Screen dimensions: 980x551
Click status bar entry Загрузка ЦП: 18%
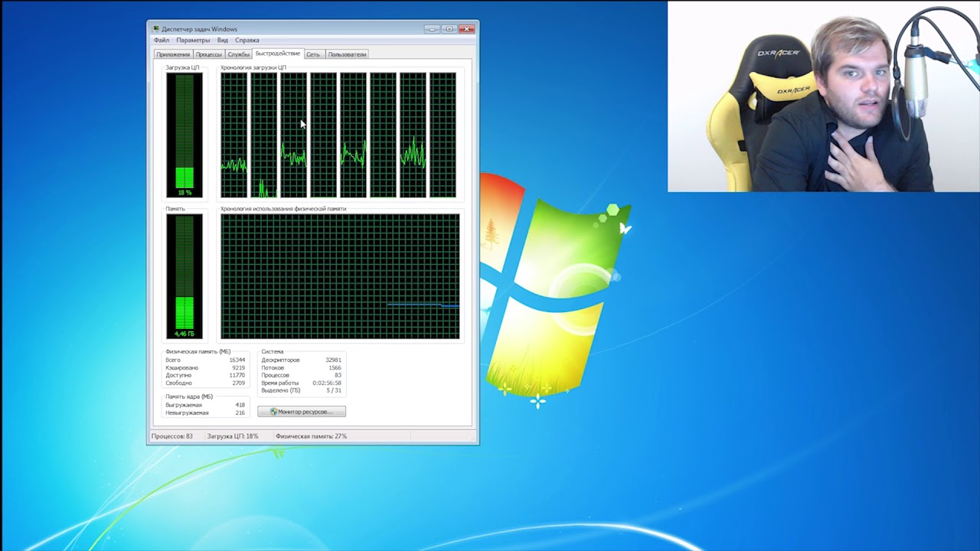(x=233, y=436)
